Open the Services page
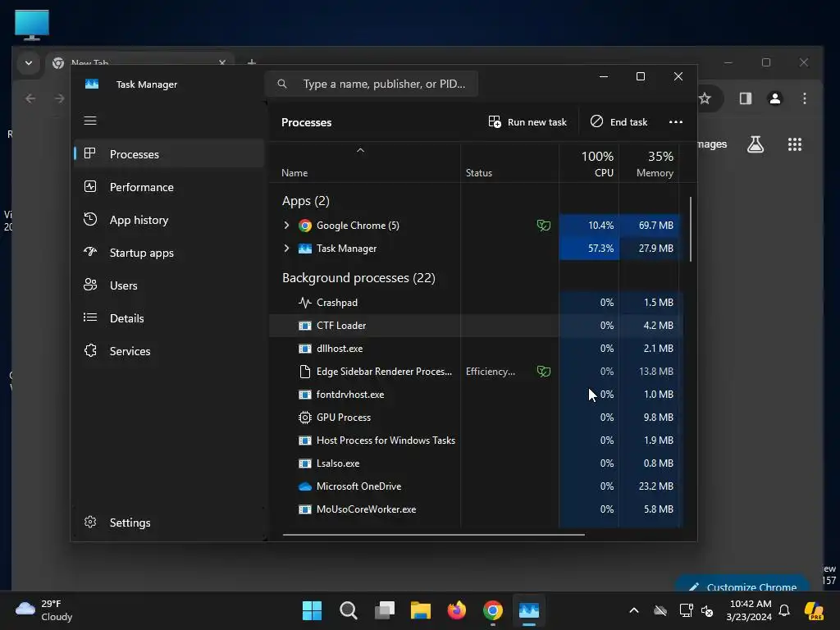The height and width of the screenshot is (630, 840). (169, 351)
